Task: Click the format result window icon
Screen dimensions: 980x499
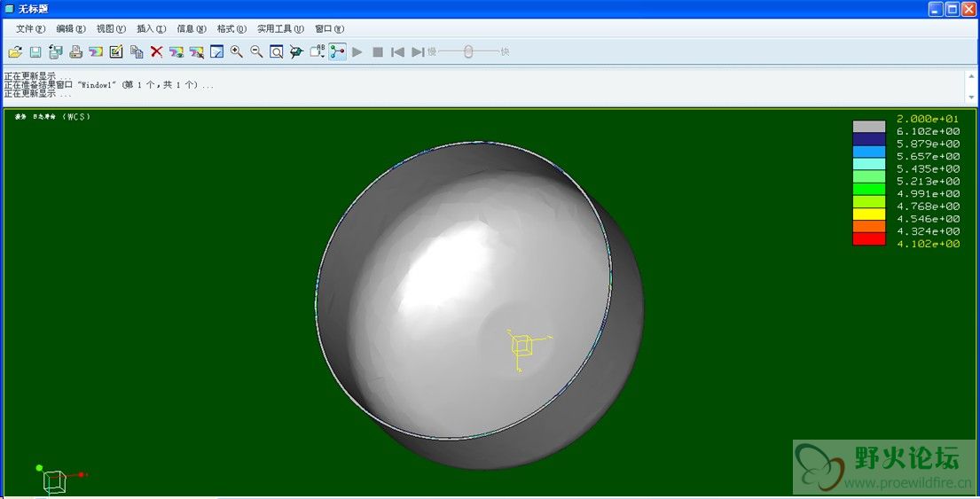Action: click(x=216, y=51)
